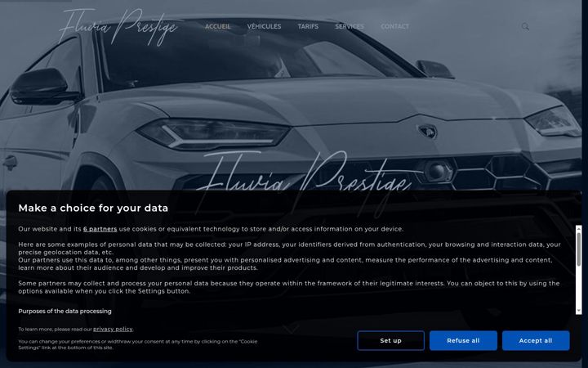Open the privacy policy link

point(113,329)
